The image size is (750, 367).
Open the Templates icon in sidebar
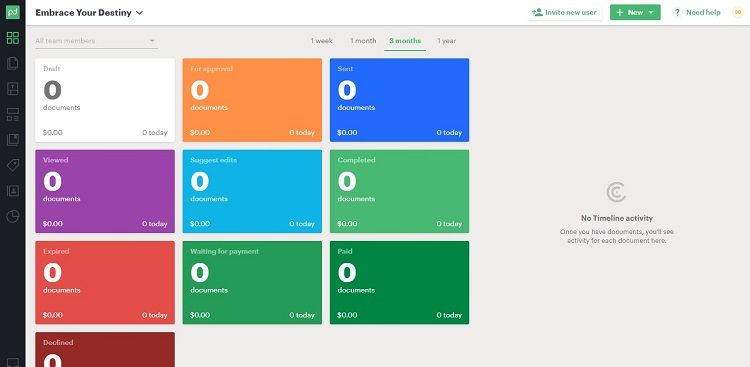click(x=13, y=89)
